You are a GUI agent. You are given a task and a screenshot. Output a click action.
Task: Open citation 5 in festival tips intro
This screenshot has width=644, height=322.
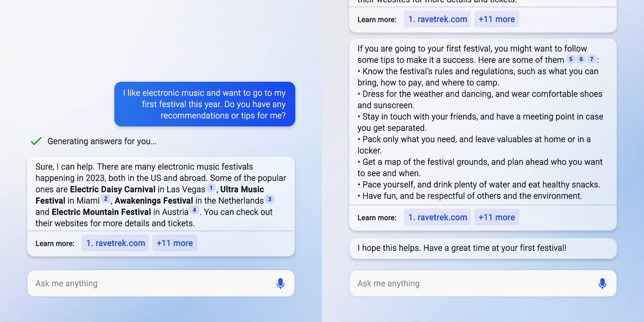click(571, 59)
